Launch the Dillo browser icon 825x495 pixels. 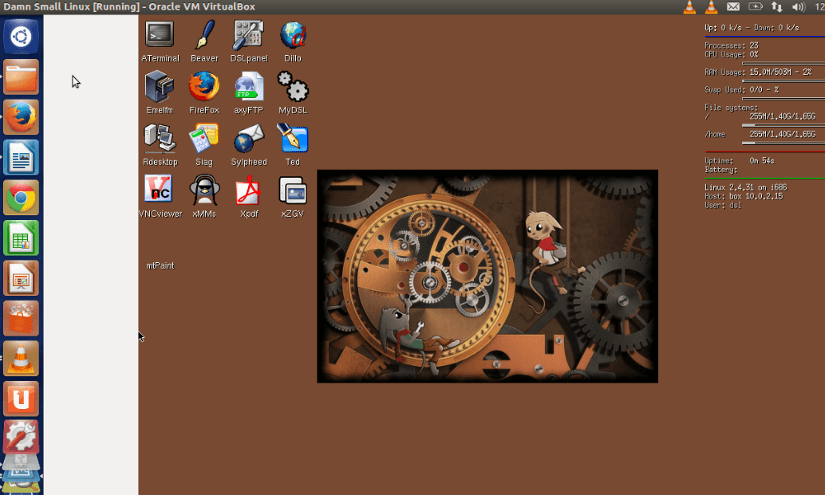293,35
